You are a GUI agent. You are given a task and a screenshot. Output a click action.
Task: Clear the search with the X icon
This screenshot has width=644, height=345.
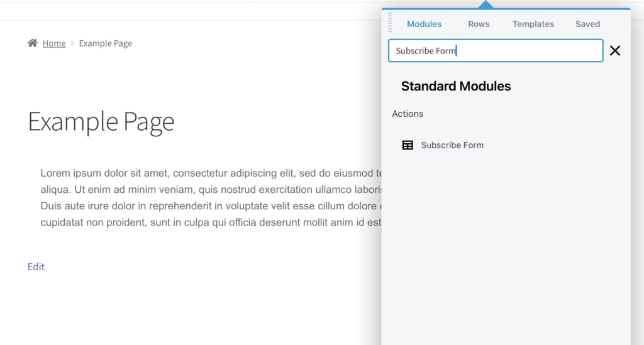pyautogui.click(x=615, y=51)
